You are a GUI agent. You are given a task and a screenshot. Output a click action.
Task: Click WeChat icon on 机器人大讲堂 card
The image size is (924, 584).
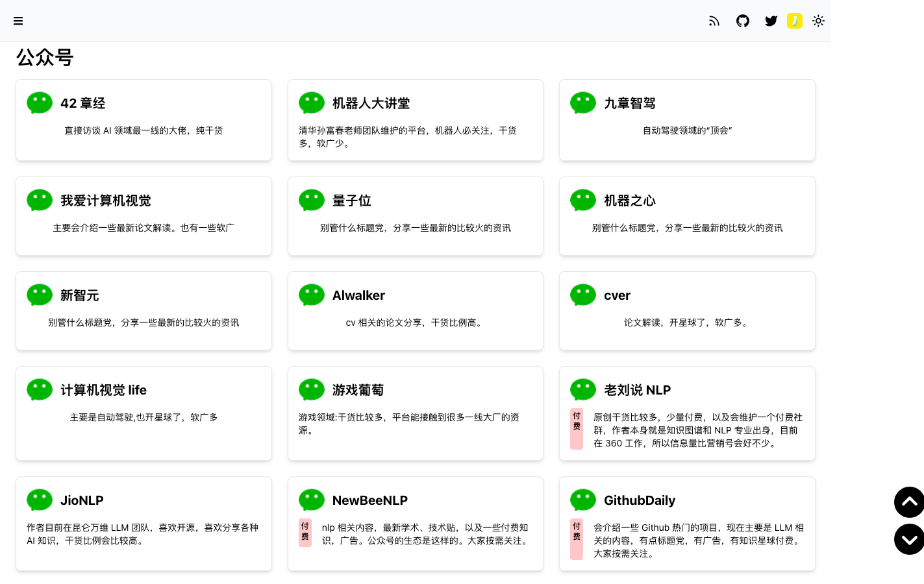pos(312,103)
